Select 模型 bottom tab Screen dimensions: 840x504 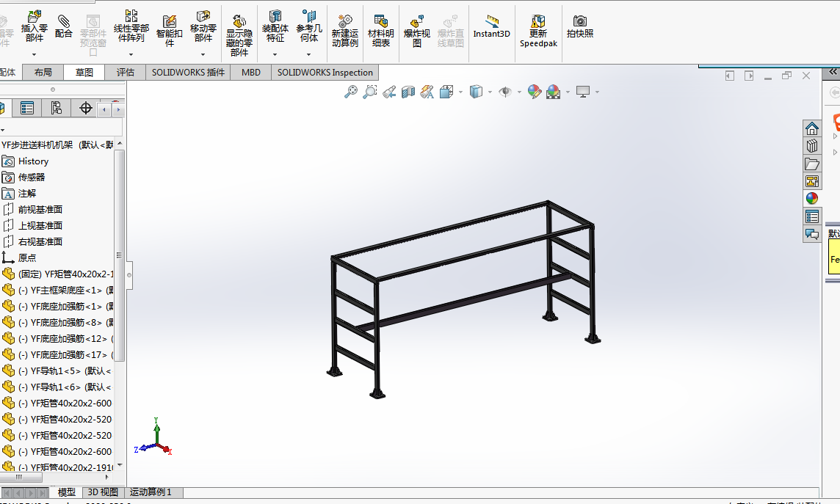[66, 492]
